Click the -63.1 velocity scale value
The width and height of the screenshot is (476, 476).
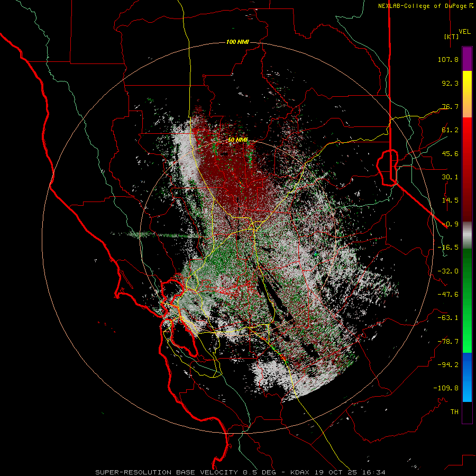coord(448,318)
